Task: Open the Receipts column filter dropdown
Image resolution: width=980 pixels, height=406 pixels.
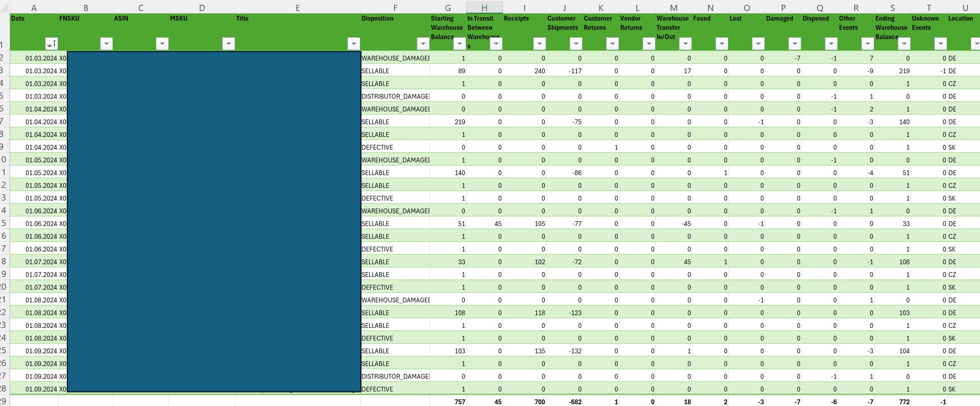Action: (x=539, y=43)
